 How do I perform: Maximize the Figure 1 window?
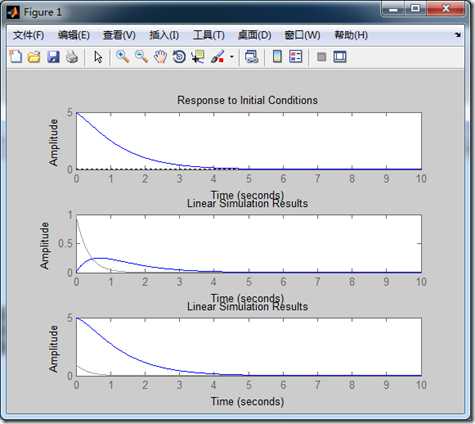[x=415, y=9]
